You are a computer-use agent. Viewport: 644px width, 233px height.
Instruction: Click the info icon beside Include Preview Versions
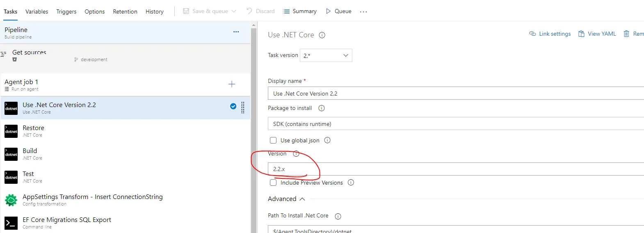[351, 183]
